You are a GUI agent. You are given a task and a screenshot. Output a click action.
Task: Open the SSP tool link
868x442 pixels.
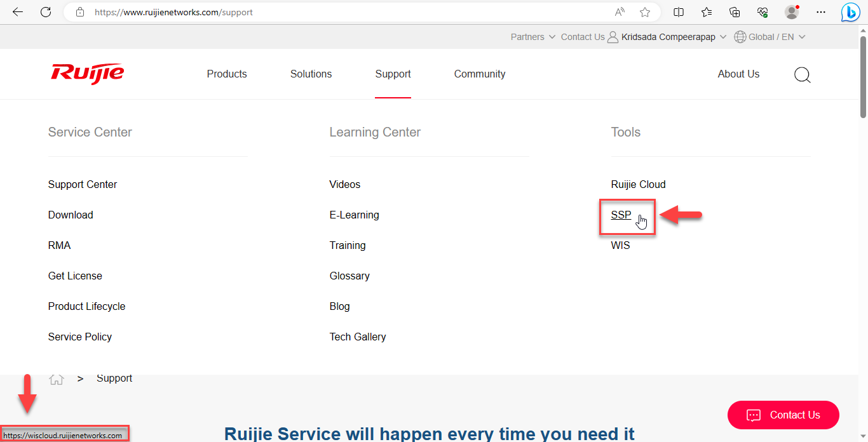tap(621, 215)
